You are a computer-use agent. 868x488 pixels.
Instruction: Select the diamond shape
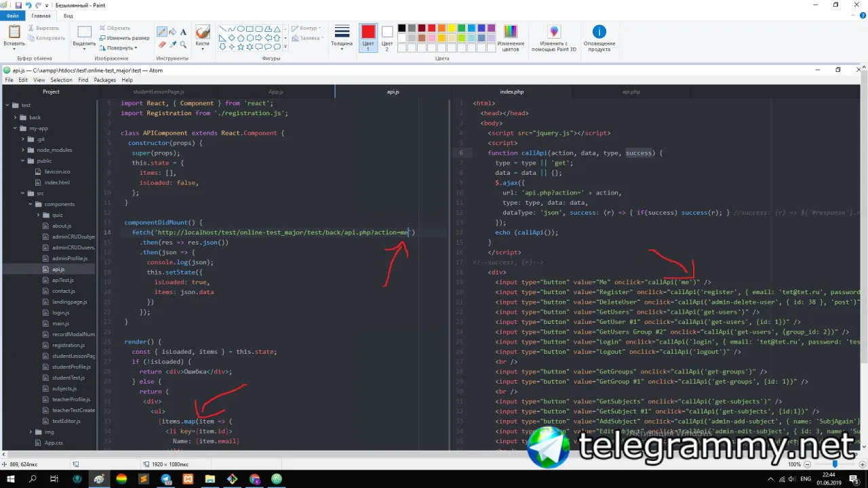tap(232, 38)
